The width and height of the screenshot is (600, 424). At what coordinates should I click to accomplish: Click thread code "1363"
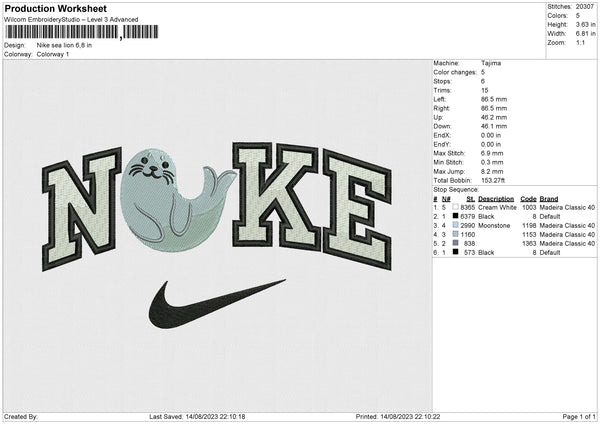click(x=529, y=243)
